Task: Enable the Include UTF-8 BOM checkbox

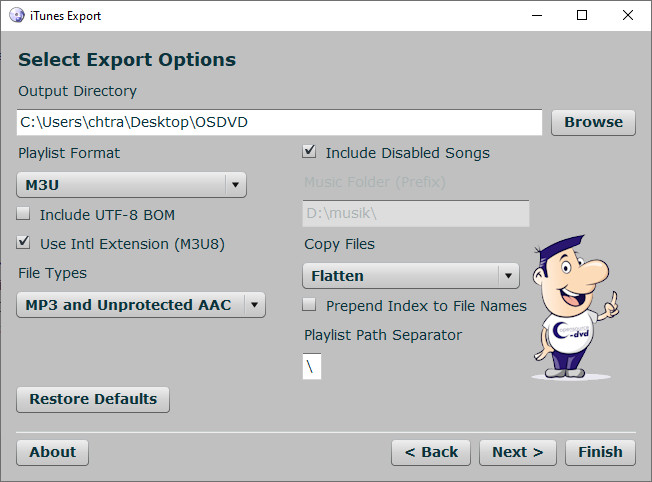Action: [24, 214]
